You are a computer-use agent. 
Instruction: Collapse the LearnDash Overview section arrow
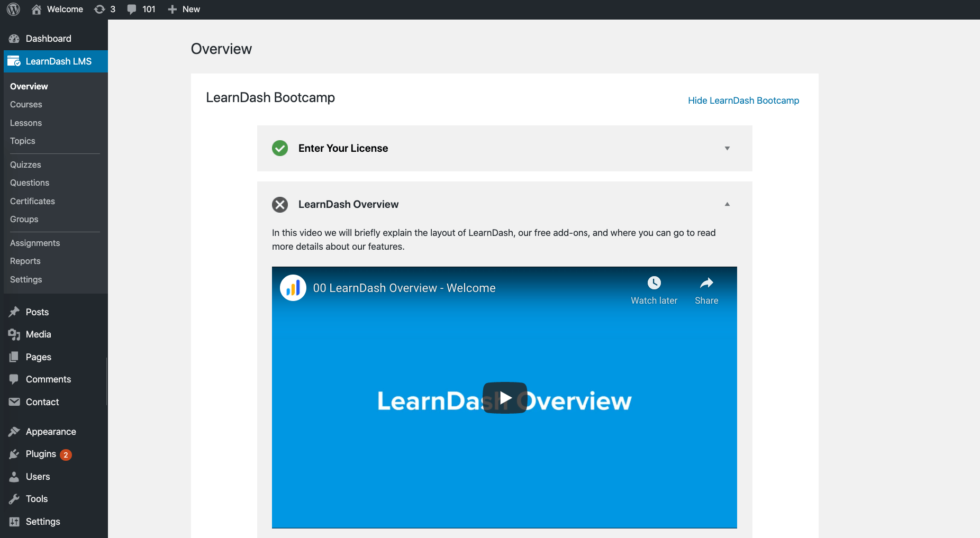tap(728, 204)
